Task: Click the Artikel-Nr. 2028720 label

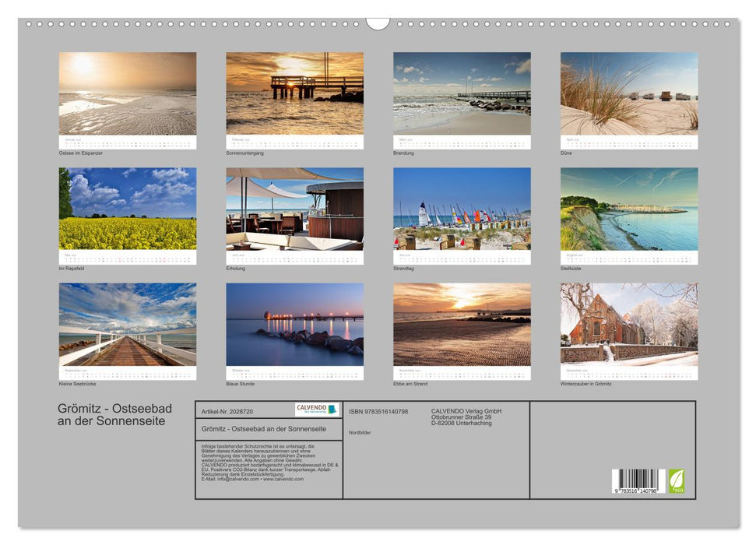Action: pyautogui.click(x=226, y=411)
